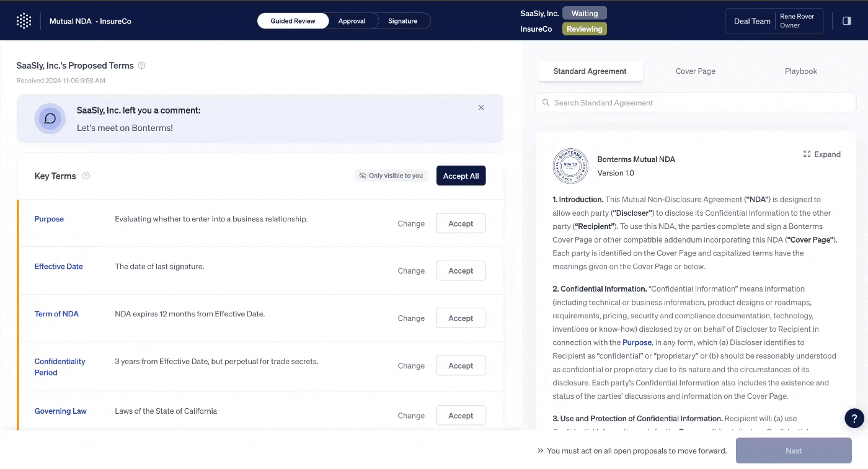
Task: Click help icon next to SaaSly's Proposed Terms
Action: point(141,65)
